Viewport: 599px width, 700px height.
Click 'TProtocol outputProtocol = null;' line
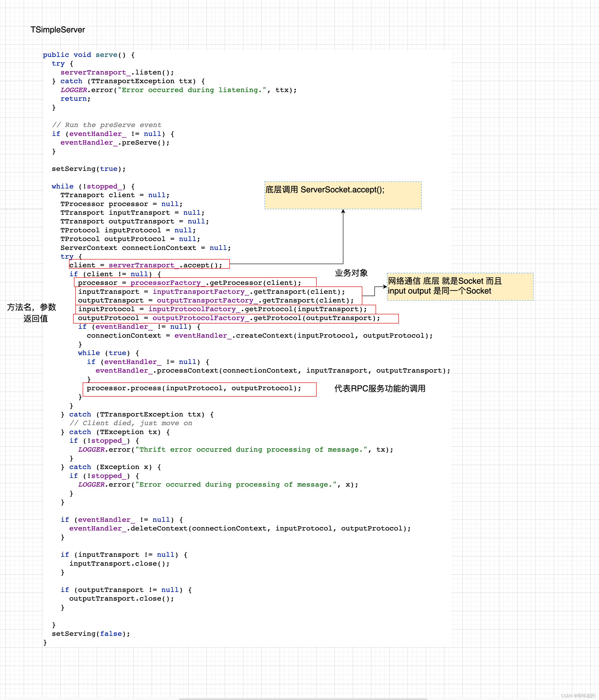click(130, 239)
